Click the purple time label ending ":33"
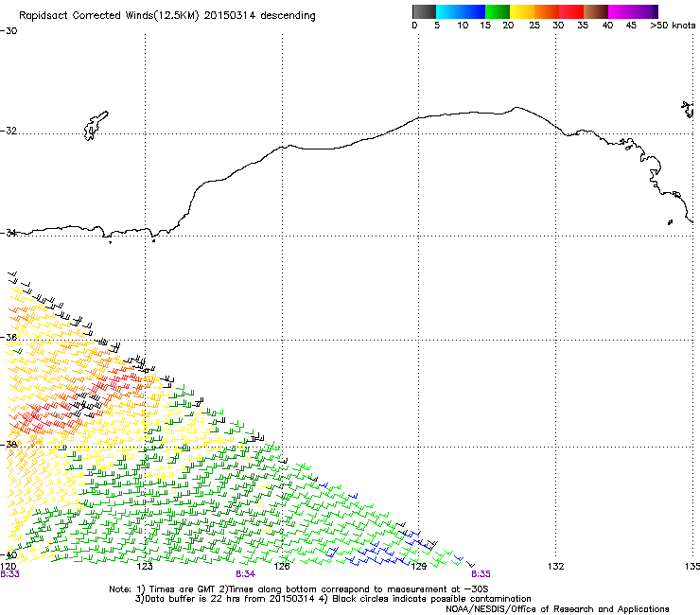Screen dimensions: 700x615 [x=9, y=574]
